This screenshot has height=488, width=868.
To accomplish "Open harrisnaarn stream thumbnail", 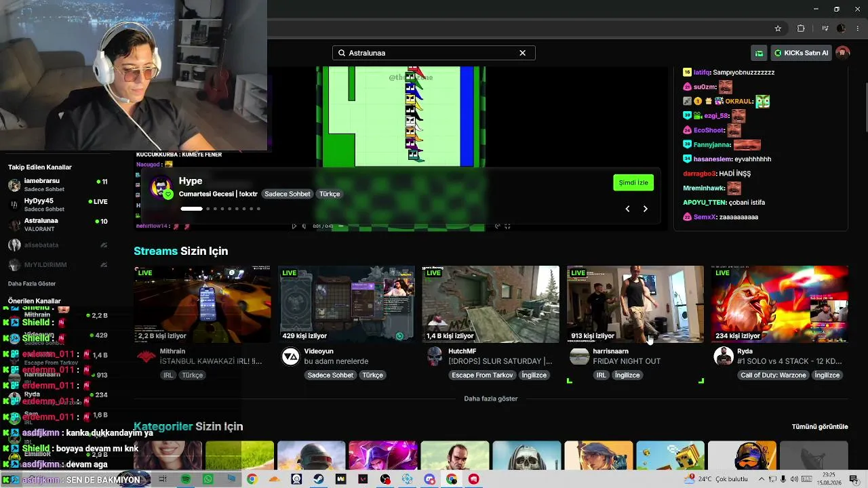I will click(x=635, y=304).
